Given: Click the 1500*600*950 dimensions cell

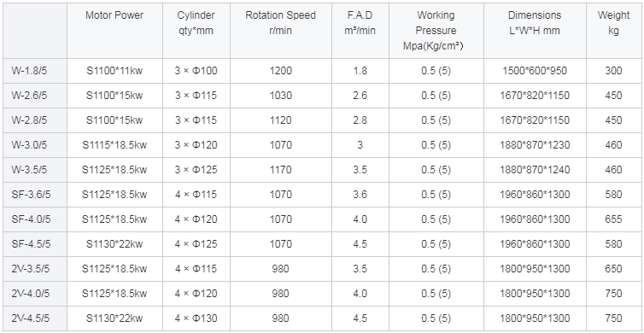Looking at the screenshot, I should (535, 71).
